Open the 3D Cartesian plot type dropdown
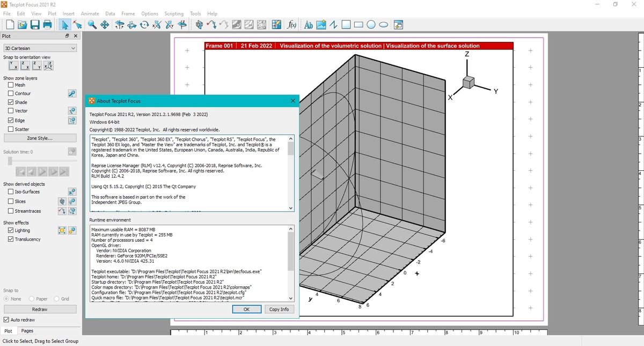Screen dimensions: 644x346 click(40, 48)
